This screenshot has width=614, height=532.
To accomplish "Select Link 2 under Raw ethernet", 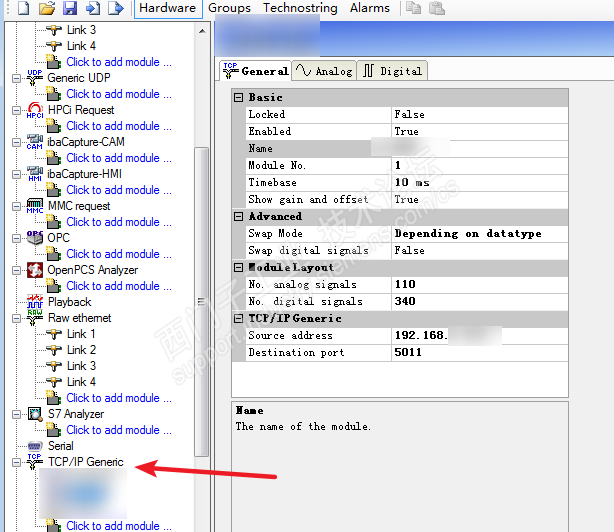I will [x=81, y=350].
